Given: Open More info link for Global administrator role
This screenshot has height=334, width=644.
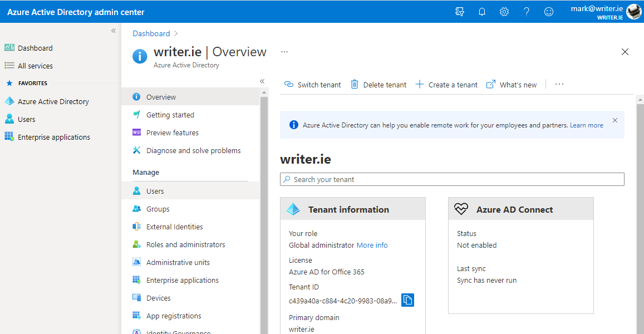Looking at the screenshot, I should click(x=372, y=245).
